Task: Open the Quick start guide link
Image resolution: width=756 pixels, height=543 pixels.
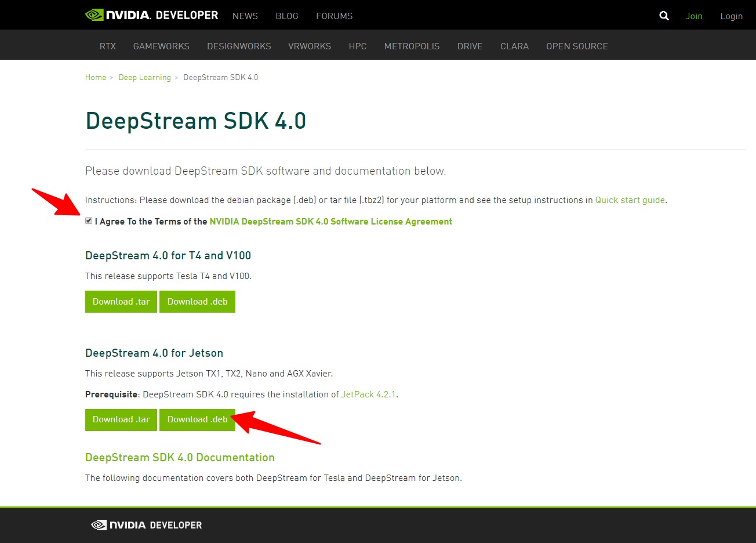Action: click(x=630, y=200)
